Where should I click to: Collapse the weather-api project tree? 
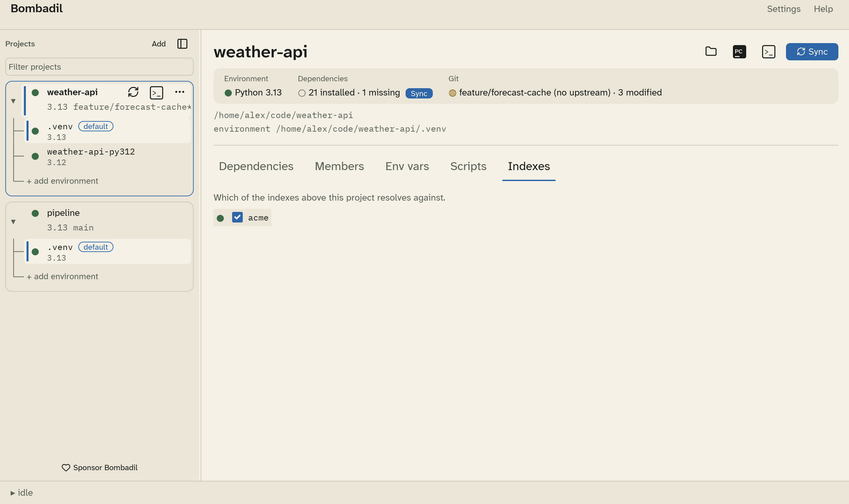point(13,101)
